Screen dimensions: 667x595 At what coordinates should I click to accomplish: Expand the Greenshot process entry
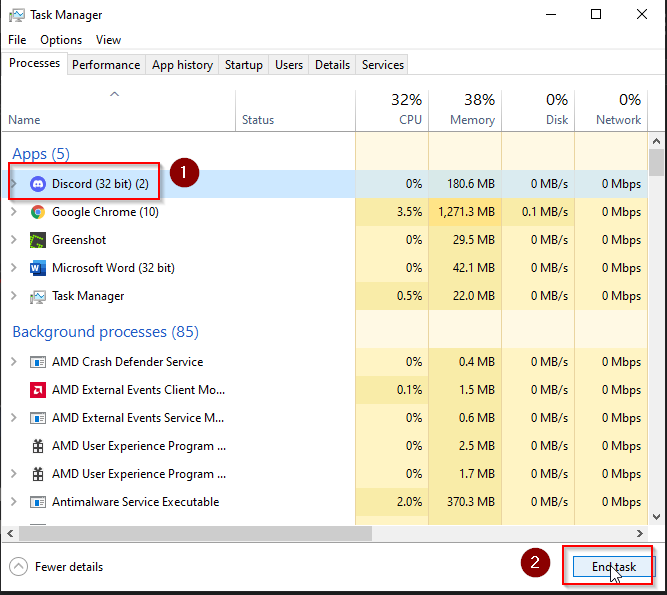(14, 240)
